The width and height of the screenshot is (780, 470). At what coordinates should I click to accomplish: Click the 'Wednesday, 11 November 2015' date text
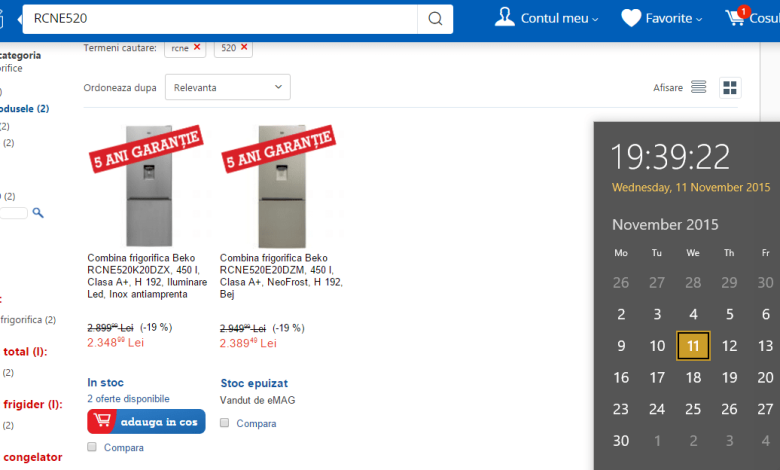coord(691,188)
